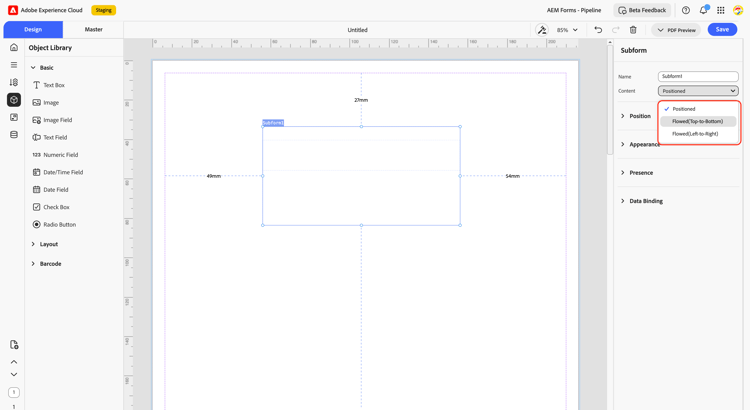This screenshot has height=410, width=750.
Task: Click the Adobe logo
Action: [x=13, y=10]
